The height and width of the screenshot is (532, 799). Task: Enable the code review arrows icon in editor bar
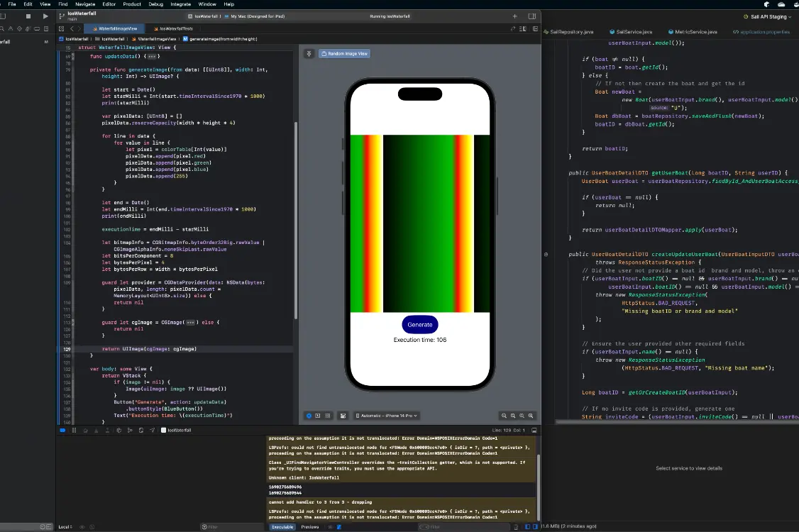(x=512, y=28)
